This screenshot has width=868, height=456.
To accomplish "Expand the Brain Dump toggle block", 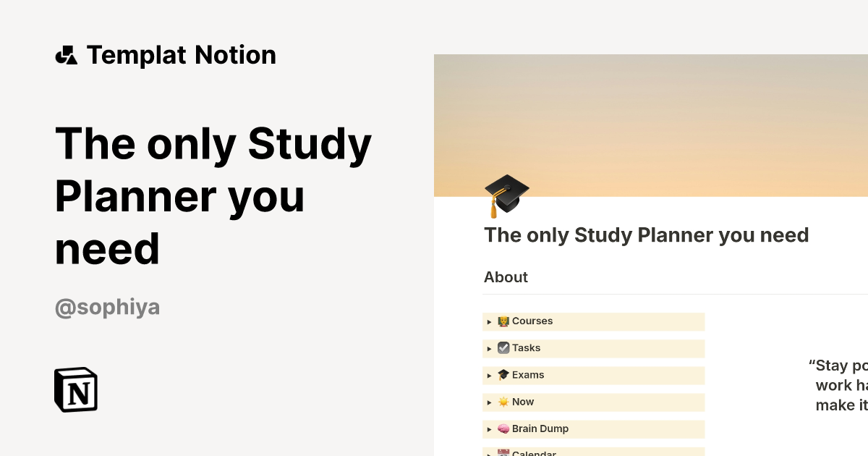I will tap(490, 428).
